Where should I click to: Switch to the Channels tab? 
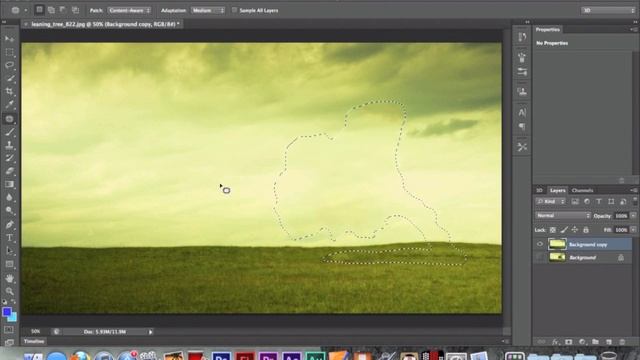tap(582, 191)
